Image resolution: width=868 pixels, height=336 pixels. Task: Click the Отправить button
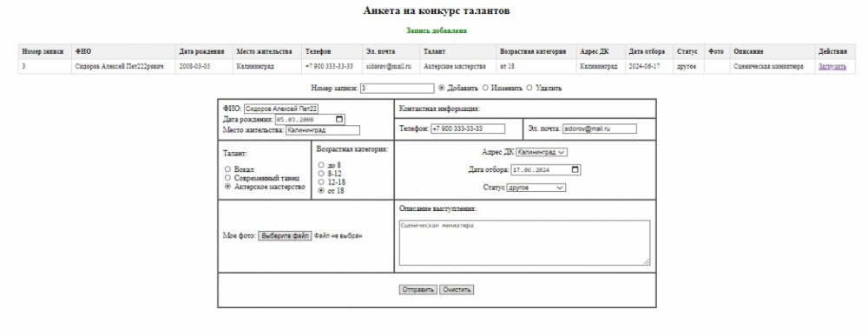pyautogui.click(x=418, y=290)
